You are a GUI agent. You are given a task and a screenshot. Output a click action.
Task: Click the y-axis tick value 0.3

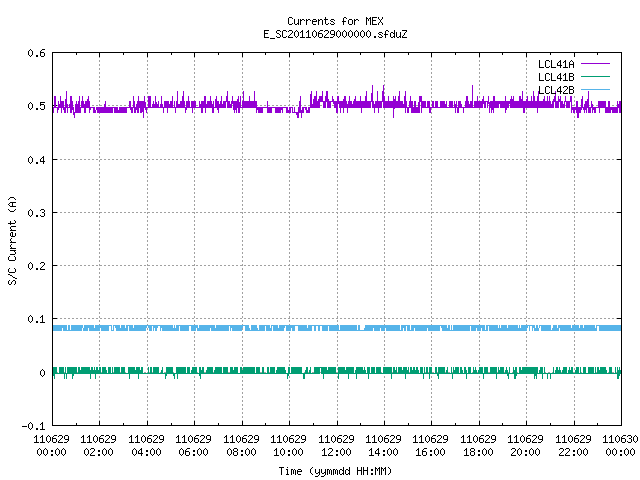[x=36, y=213]
